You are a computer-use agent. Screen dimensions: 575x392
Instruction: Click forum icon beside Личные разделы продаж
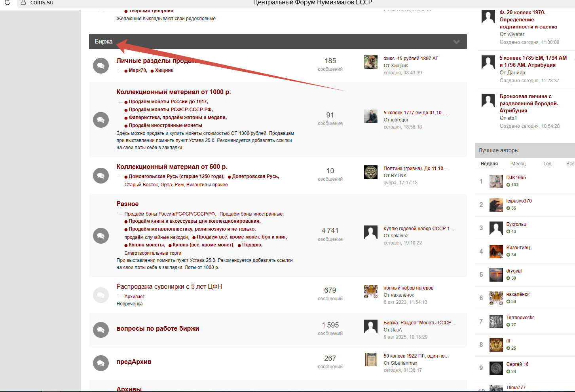(x=101, y=66)
